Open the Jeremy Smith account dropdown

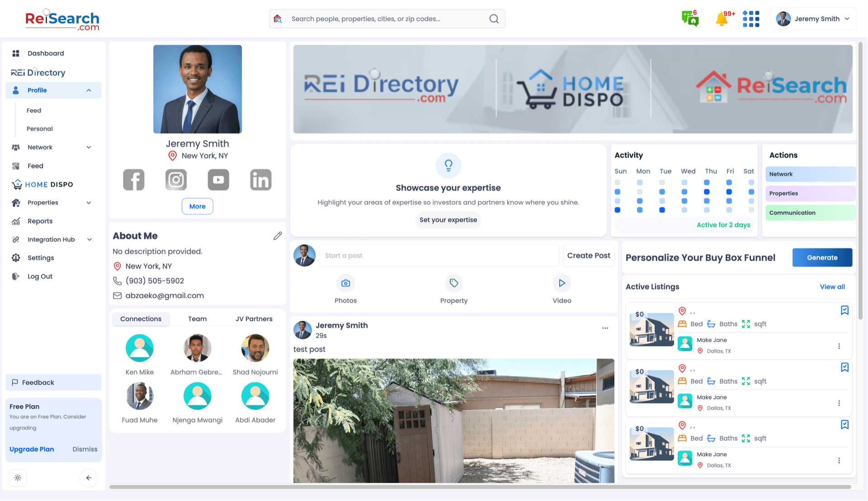click(x=813, y=19)
